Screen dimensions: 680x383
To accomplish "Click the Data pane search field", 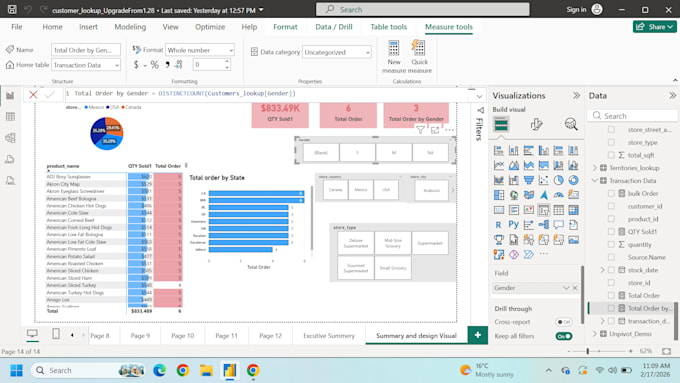I will click(633, 116).
